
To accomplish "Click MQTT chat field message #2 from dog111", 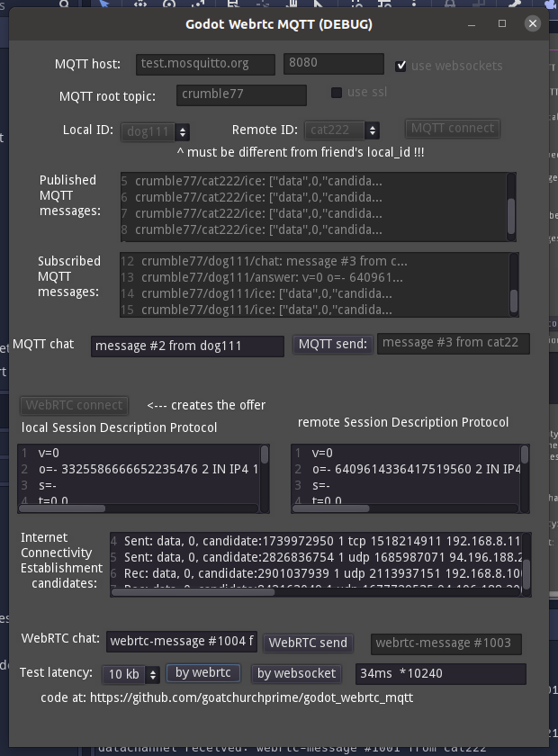I will (x=187, y=346).
